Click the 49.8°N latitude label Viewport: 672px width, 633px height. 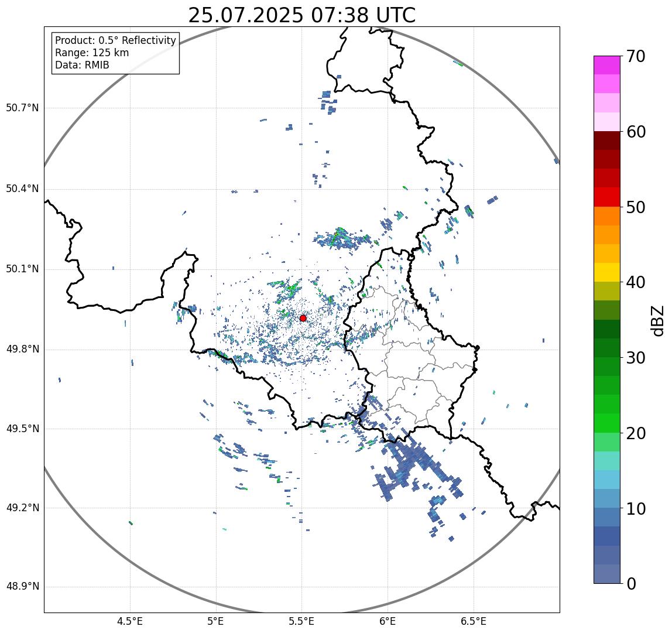click(x=22, y=349)
